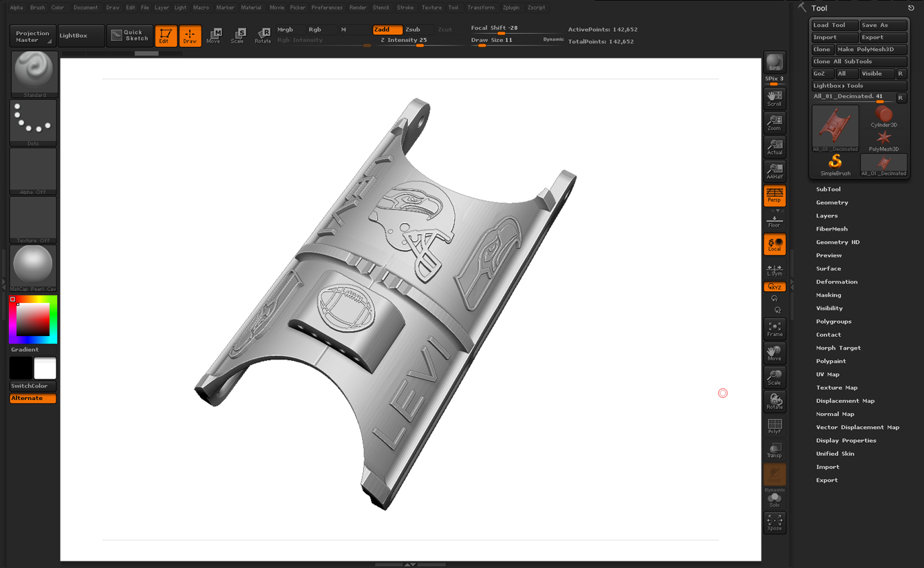
Task: Render with the BPR button
Action: (x=775, y=62)
